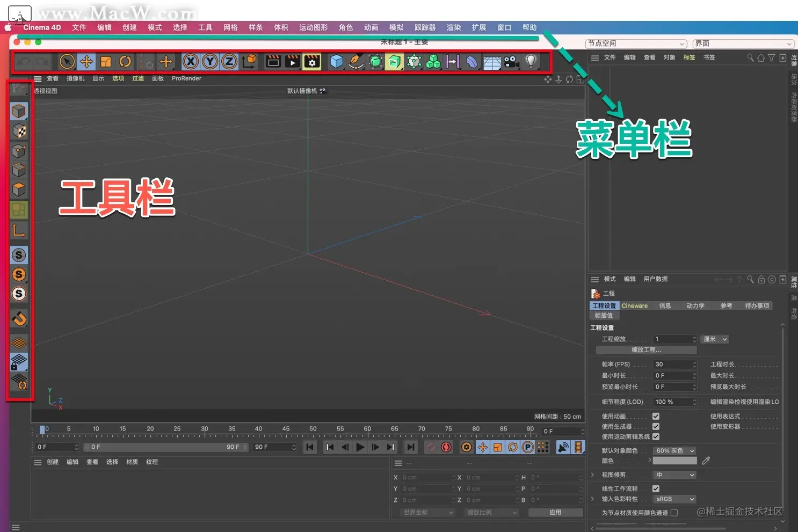Open the 节点空间 dropdown
Viewport: 798px width, 532px height.
click(x=636, y=43)
